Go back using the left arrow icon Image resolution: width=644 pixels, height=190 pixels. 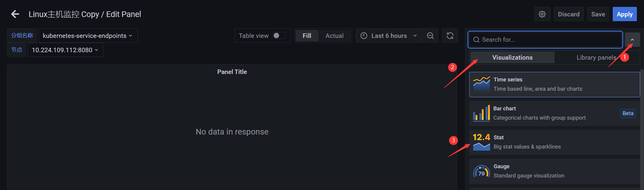point(15,14)
